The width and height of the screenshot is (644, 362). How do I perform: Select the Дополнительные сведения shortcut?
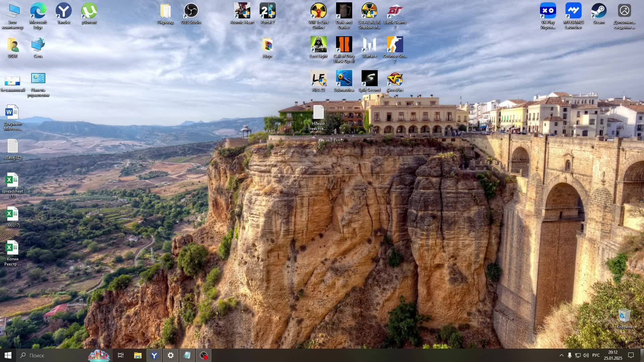(624, 16)
